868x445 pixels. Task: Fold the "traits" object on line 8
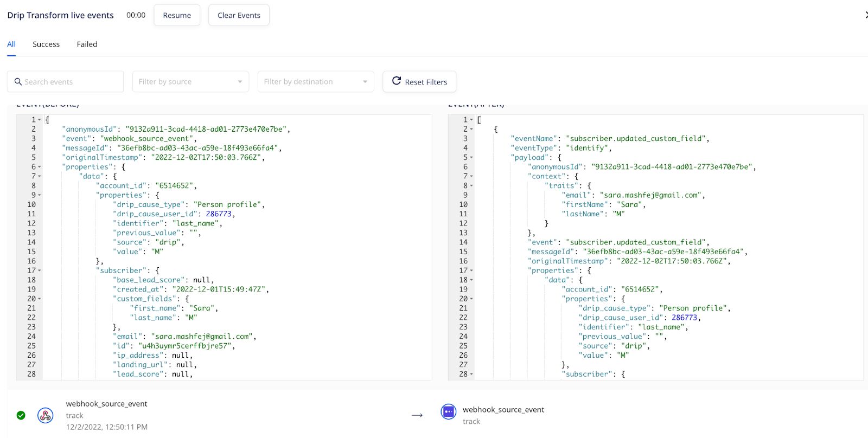471,186
